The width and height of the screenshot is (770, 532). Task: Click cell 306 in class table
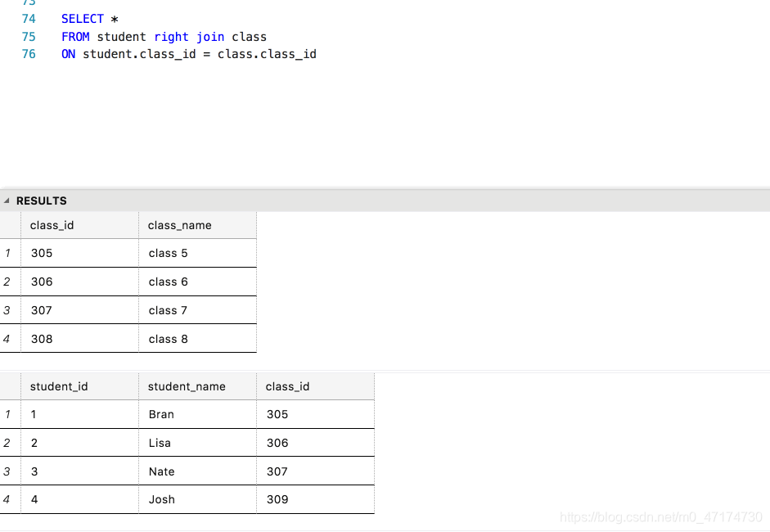[80, 282]
